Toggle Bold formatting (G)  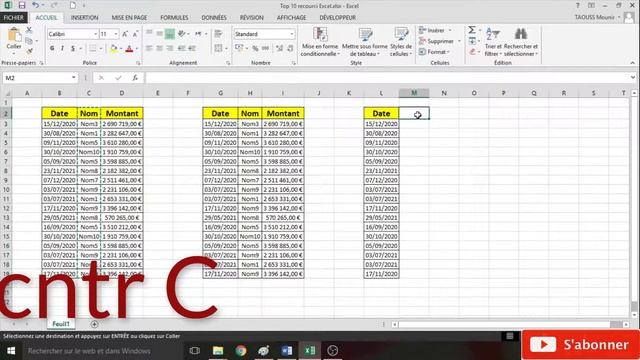click(x=52, y=49)
